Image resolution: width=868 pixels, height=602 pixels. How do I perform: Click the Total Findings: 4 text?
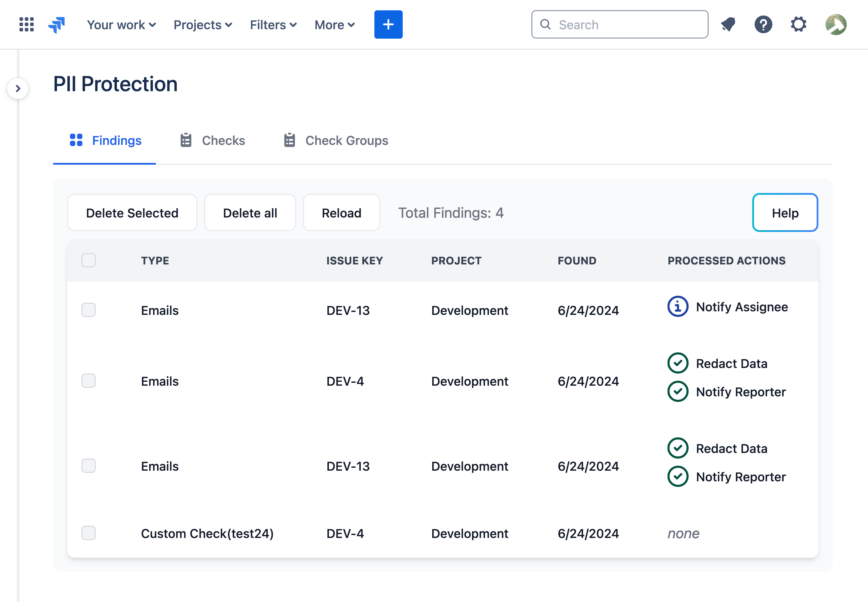click(x=451, y=213)
